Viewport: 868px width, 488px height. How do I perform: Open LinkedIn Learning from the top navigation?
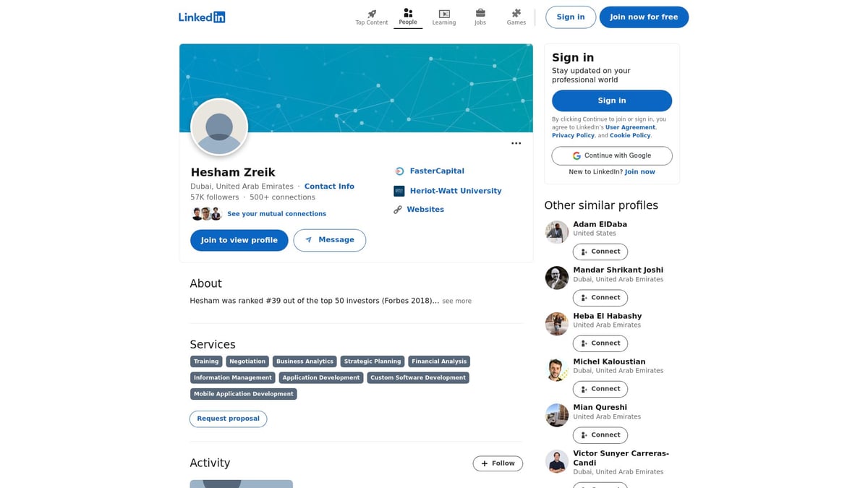click(x=443, y=13)
